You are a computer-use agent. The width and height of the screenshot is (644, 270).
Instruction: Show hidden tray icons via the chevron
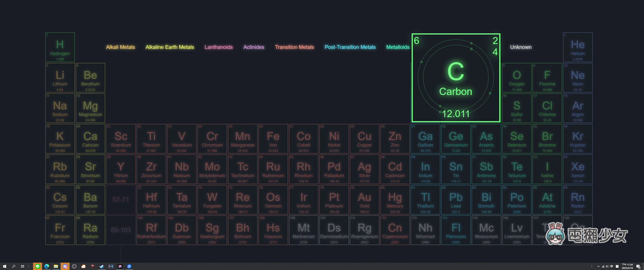598,266
